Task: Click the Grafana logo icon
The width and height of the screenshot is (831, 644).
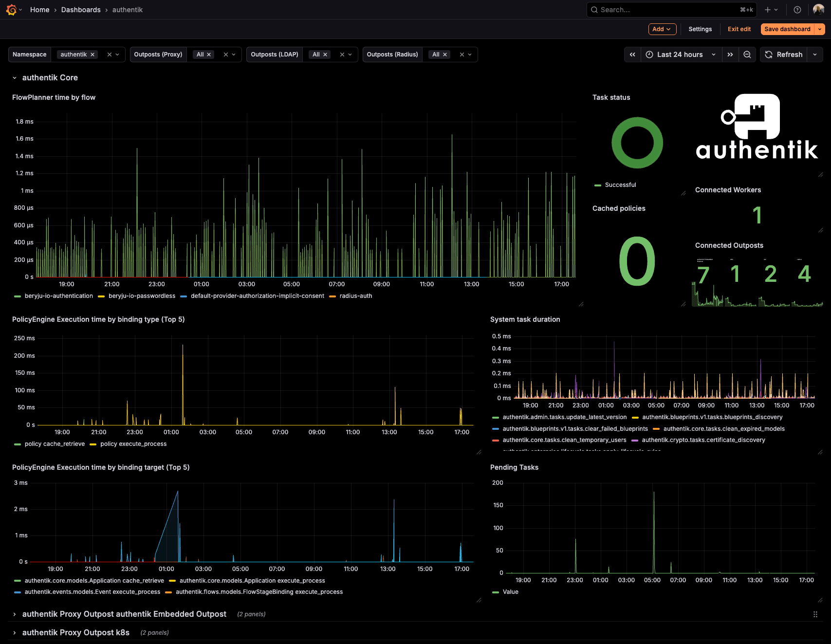Action: tap(11, 10)
